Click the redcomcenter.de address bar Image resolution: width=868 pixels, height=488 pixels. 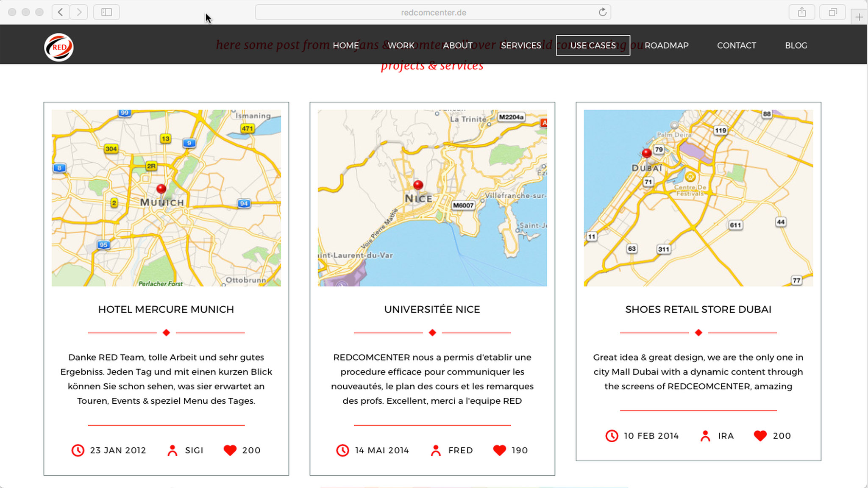coord(433,12)
